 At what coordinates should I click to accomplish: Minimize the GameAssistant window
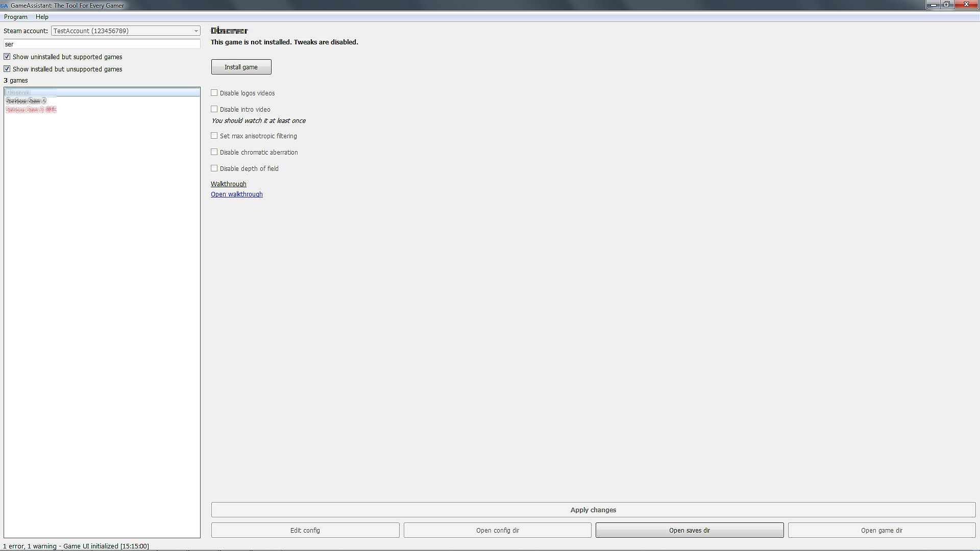point(933,5)
